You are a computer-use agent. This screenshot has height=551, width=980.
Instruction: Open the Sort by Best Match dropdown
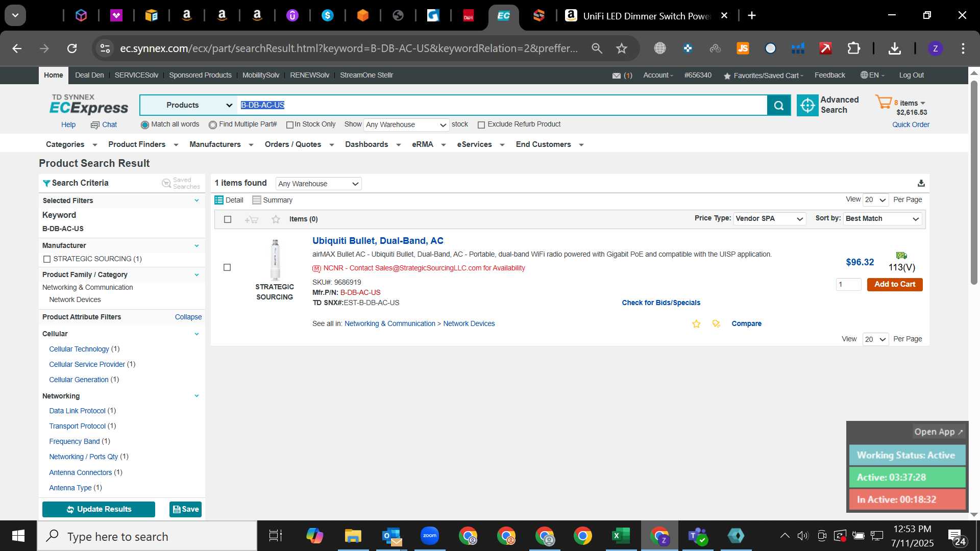tap(883, 219)
